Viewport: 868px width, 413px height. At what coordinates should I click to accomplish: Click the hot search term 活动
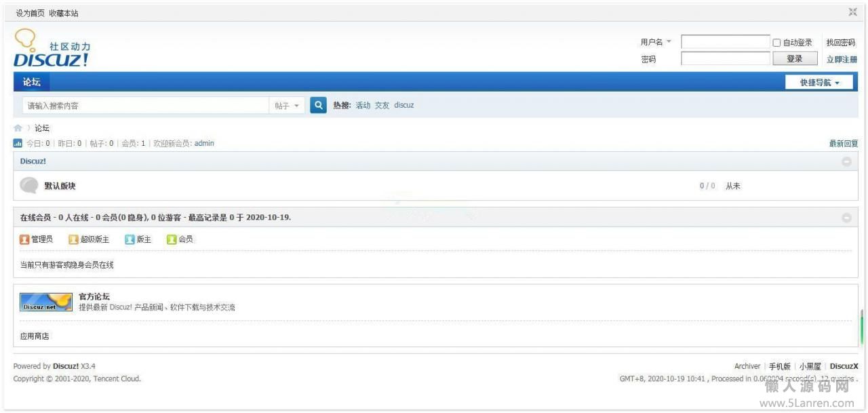point(363,106)
